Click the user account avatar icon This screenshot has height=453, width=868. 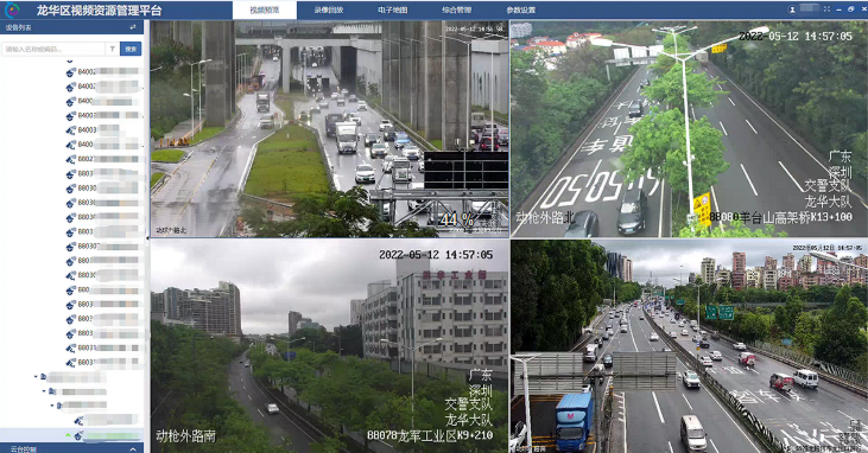click(792, 9)
